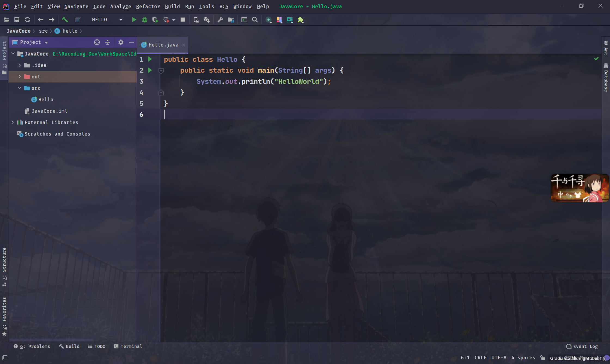Click the Project panel horizontal scrollbar
Viewport: 610px width, 364px height.
point(51,340)
